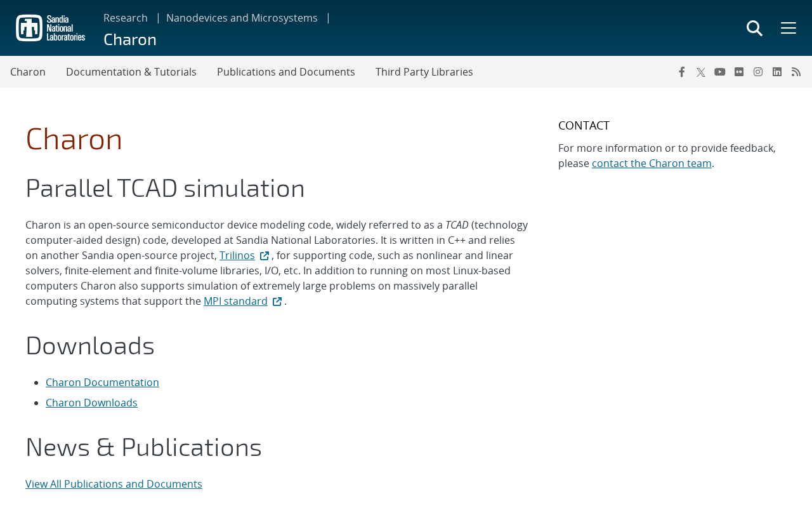812x508 pixels.
Task: Open the Charon Documentation download link
Action: pyautogui.click(x=102, y=382)
